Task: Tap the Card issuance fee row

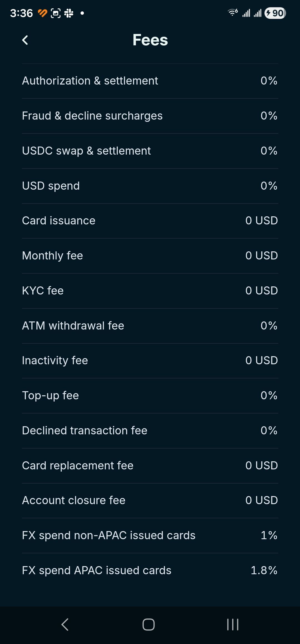Action: 150,221
